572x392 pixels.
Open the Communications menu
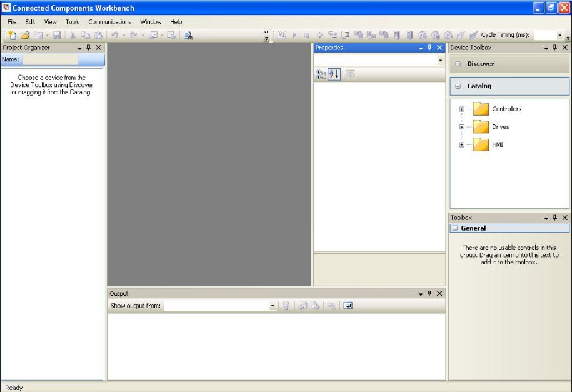(110, 22)
